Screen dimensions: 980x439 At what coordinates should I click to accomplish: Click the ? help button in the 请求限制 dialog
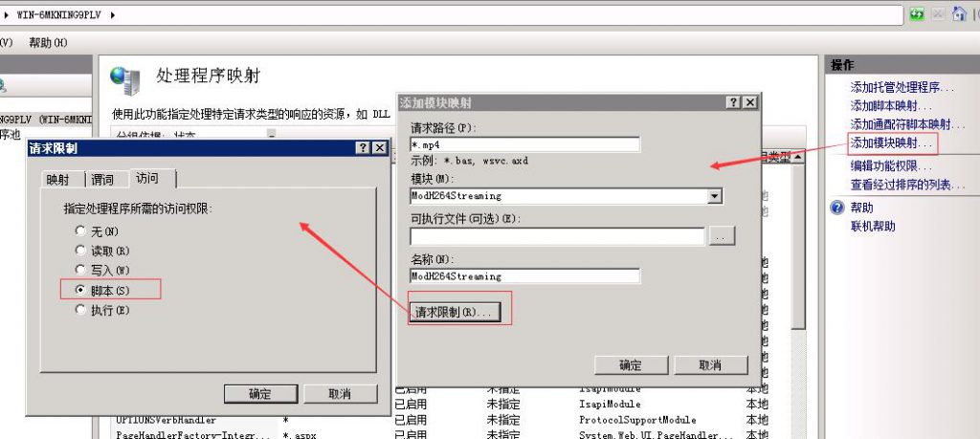[363, 148]
